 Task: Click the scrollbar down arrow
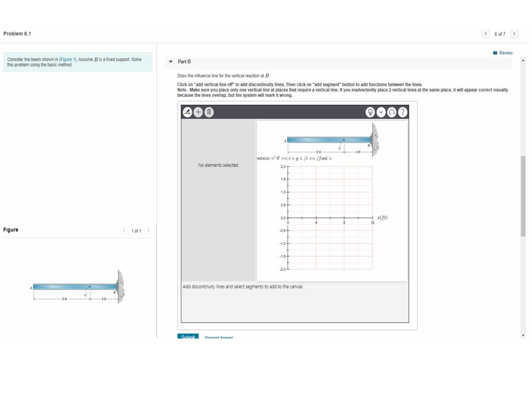pos(523,335)
